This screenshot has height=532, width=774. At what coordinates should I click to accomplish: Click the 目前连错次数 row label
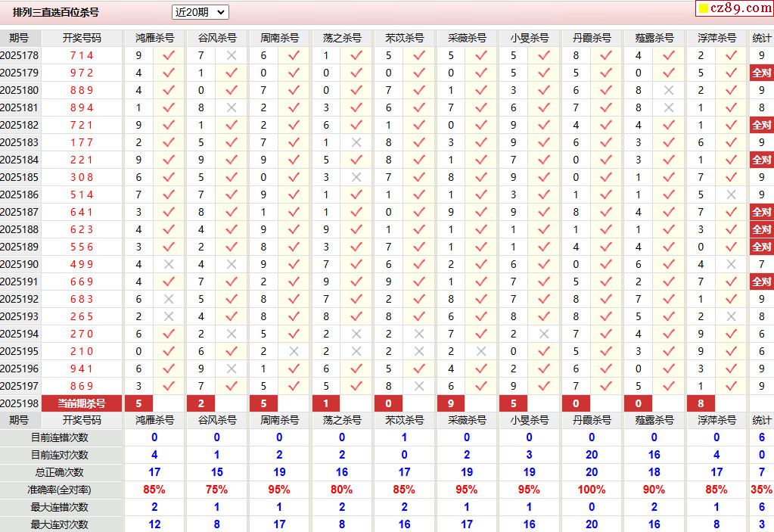pyautogui.click(x=60, y=437)
